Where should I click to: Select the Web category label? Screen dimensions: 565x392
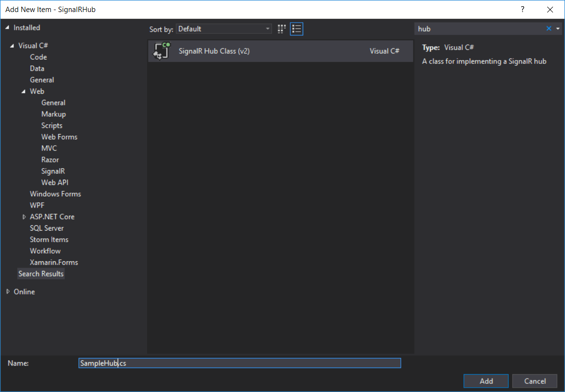(37, 91)
